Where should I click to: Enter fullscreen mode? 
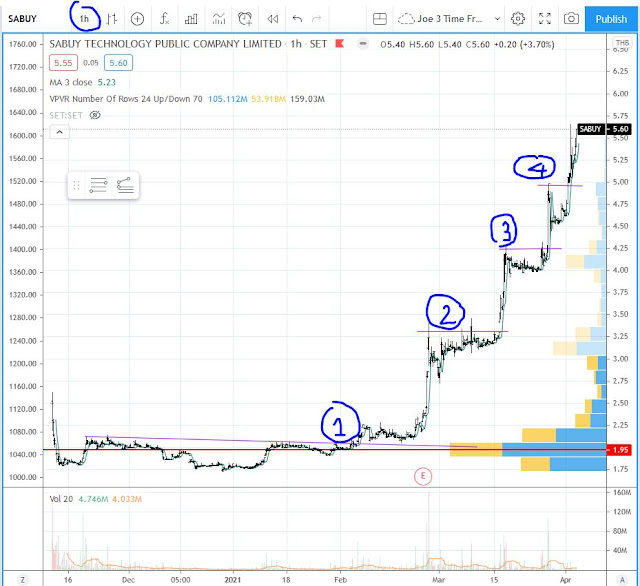[545, 19]
